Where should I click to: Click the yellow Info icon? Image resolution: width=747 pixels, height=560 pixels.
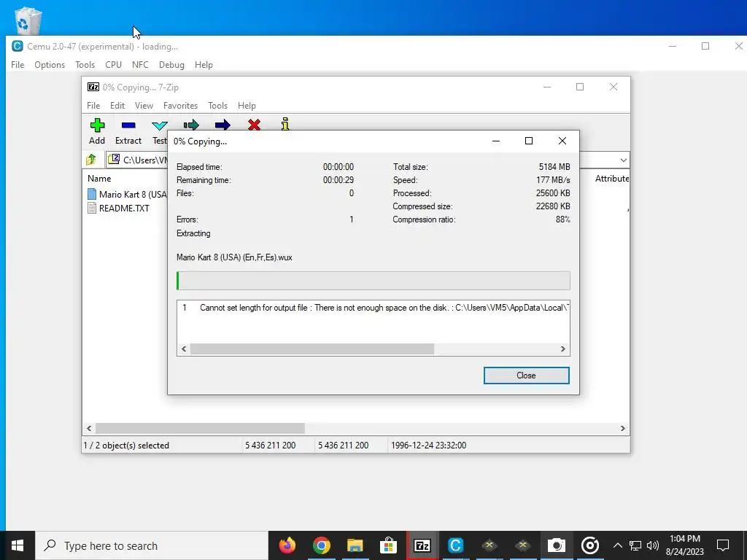285,124
